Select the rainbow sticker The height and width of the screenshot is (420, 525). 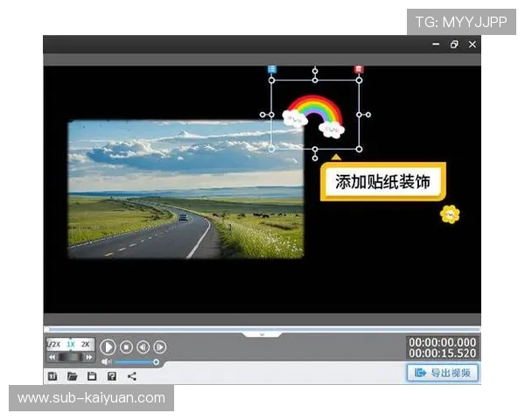point(314,116)
